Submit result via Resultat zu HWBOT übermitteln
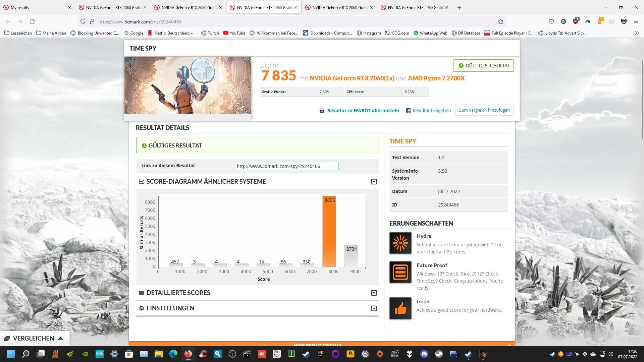 coord(359,111)
